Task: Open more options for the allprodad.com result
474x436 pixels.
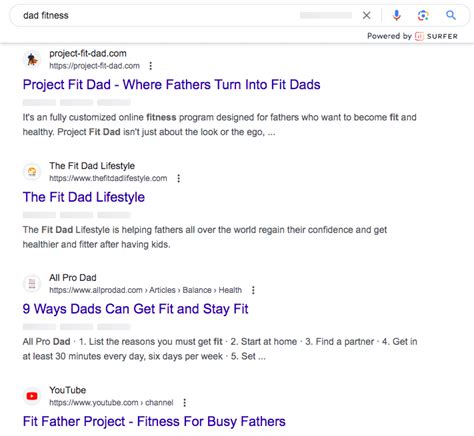Action: (253, 290)
